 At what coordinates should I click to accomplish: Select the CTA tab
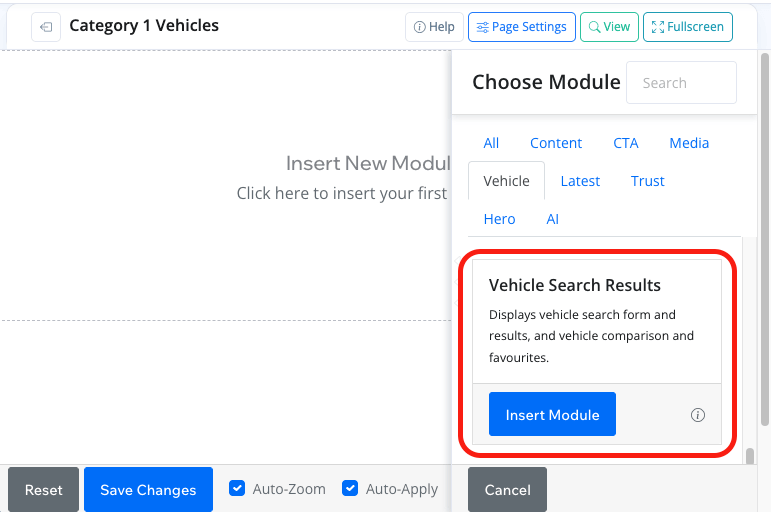(x=626, y=143)
